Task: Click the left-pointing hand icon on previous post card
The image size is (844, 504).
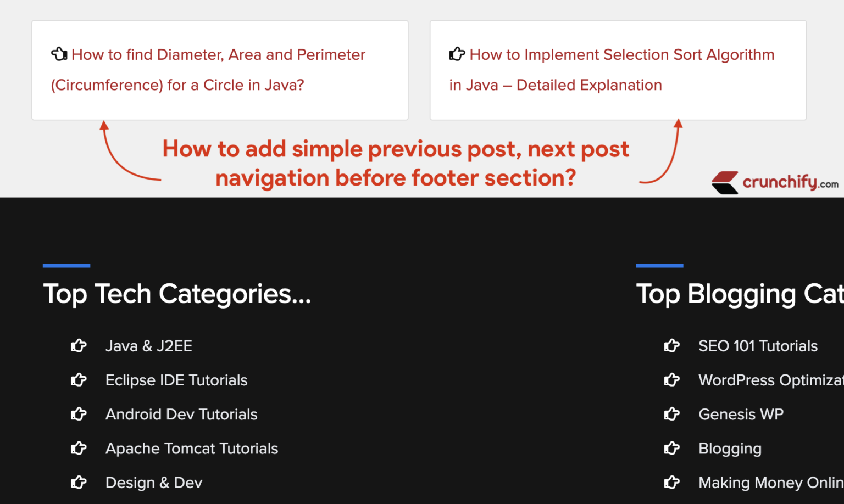Action: (x=59, y=54)
